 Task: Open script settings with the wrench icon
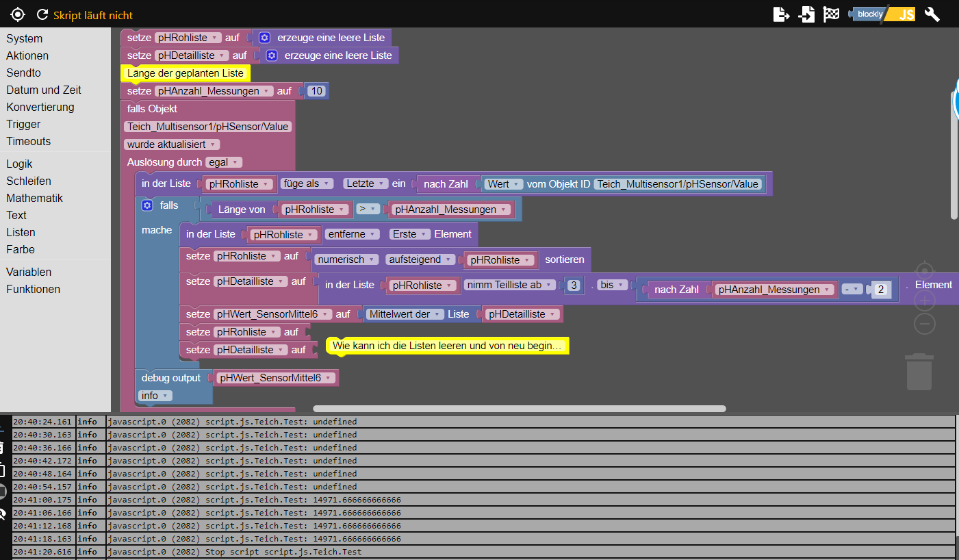point(932,14)
